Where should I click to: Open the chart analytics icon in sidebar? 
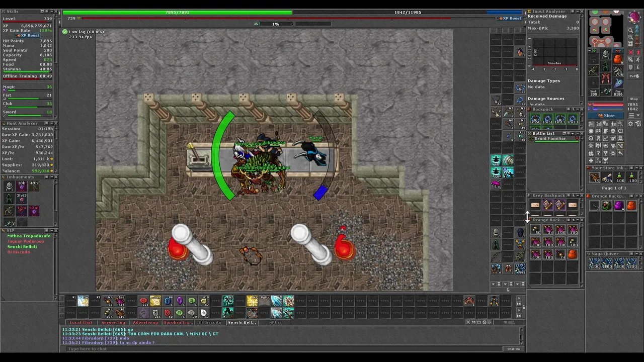606,138
